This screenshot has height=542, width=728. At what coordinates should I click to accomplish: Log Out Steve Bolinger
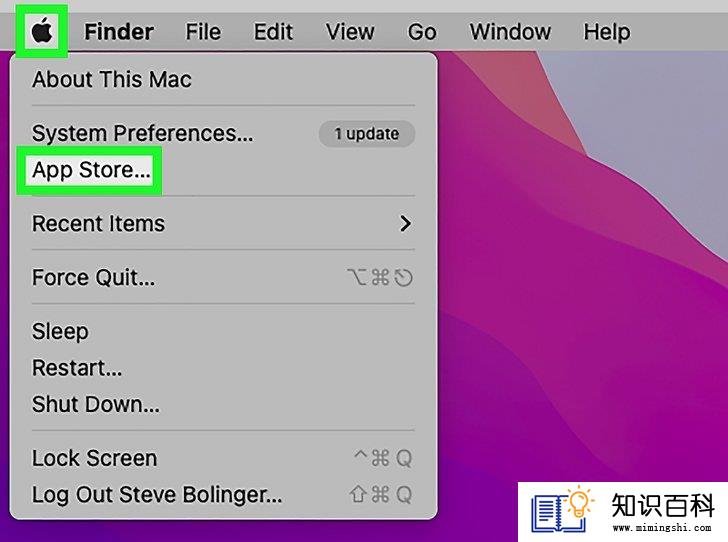157,495
